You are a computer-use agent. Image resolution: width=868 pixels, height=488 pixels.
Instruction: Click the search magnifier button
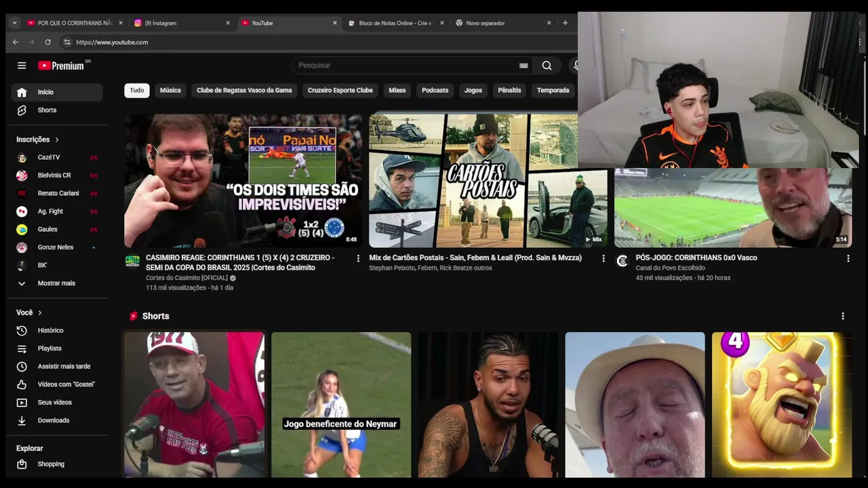click(x=547, y=66)
